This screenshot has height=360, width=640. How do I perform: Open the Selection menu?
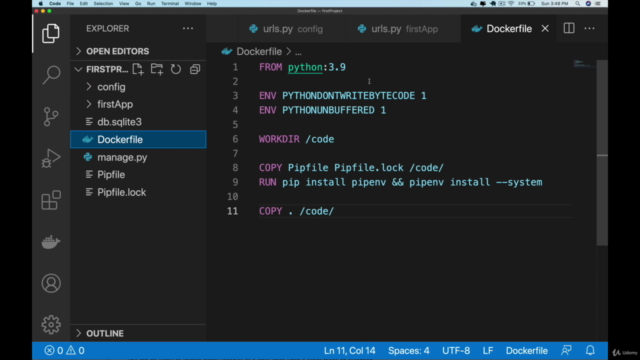click(103, 3)
